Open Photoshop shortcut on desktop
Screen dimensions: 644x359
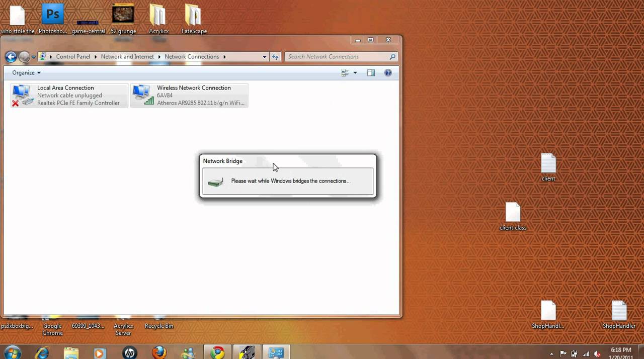(x=53, y=19)
